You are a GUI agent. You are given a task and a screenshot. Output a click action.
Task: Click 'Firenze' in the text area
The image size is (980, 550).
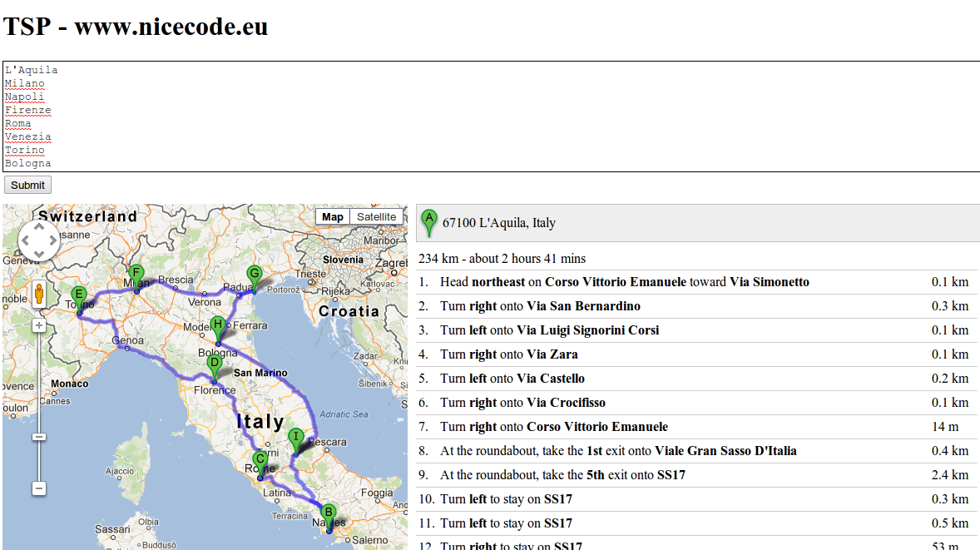click(x=28, y=110)
